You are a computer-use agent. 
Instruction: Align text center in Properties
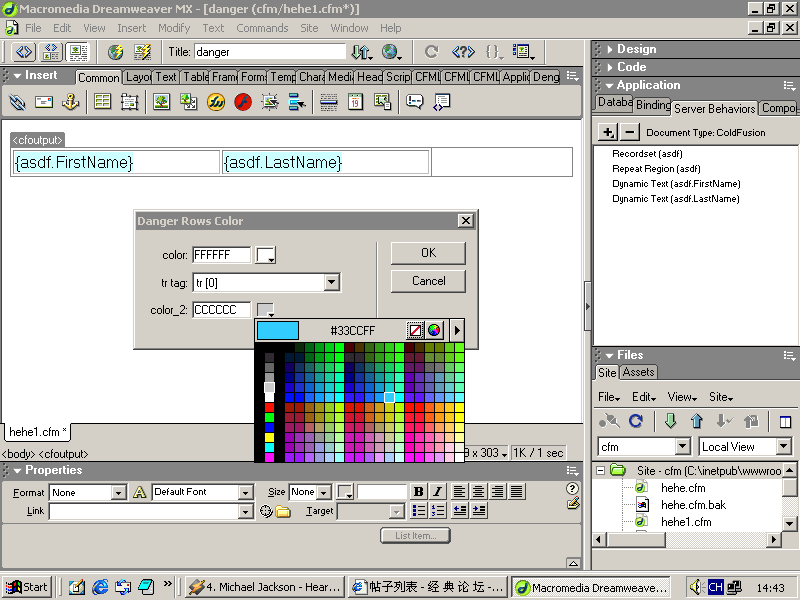(478, 491)
